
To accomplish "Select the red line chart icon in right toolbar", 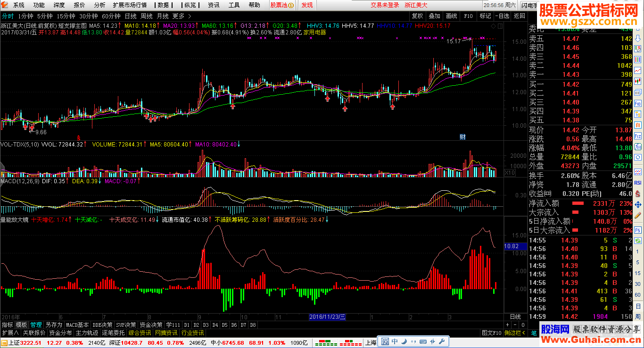I will [638, 70].
